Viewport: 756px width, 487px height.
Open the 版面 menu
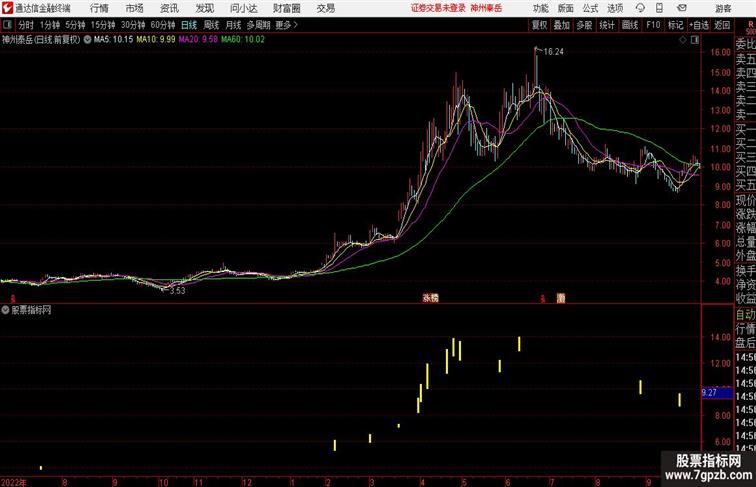[x=566, y=8]
